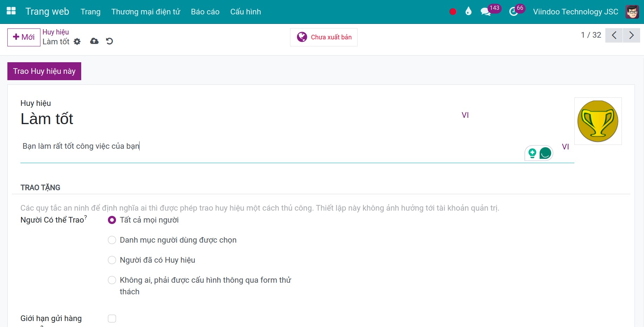644x327 pixels.
Task: Click the globe icon for publish status
Action: 302,37
